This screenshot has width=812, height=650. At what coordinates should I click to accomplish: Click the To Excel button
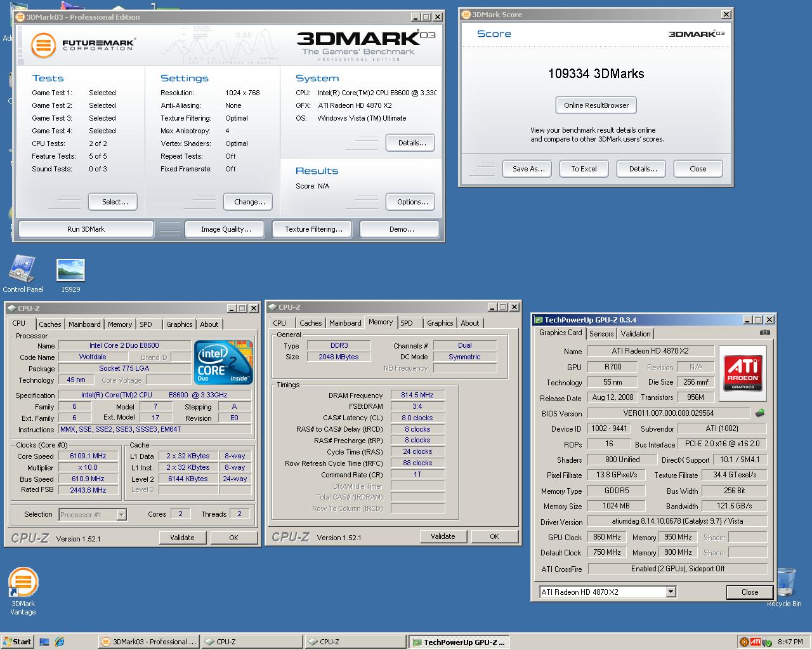tap(584, 169)
